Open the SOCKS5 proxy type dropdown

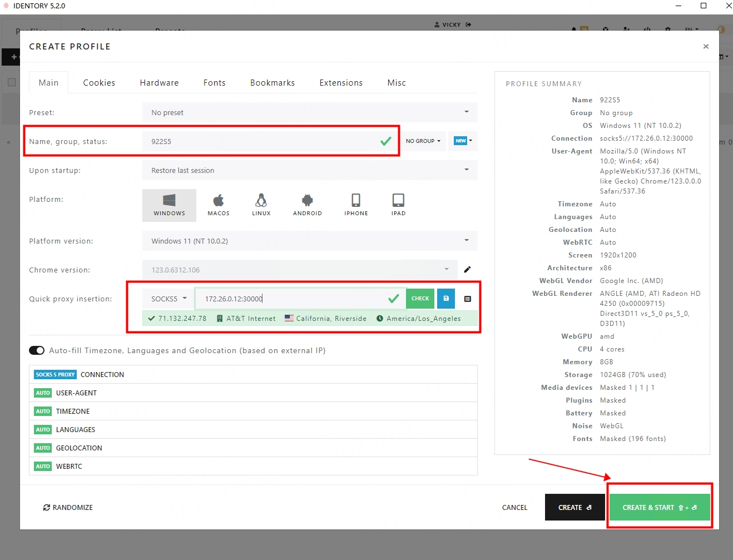(169, 299)
